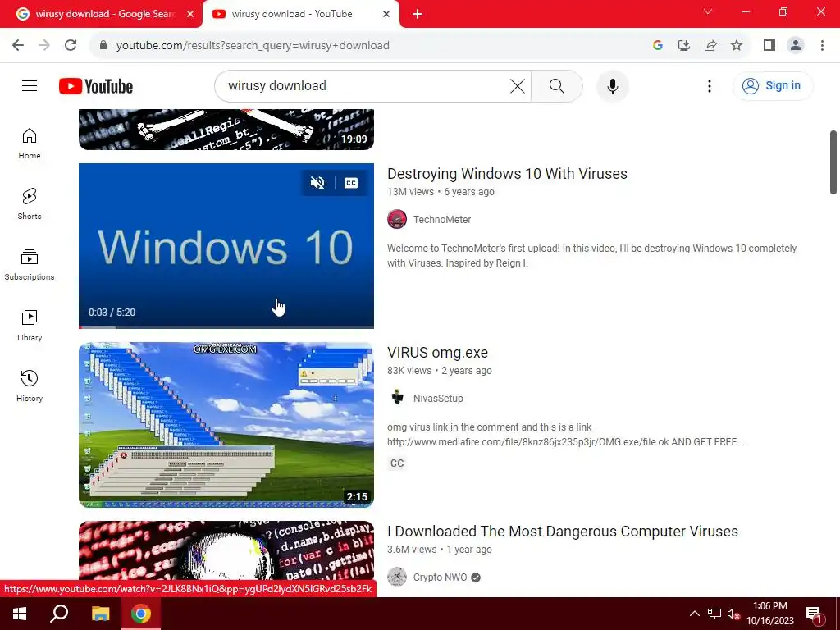The image size is (840, 630).
Task: Open VIRUS omg.exe video title
Action: tap(437, 353)
